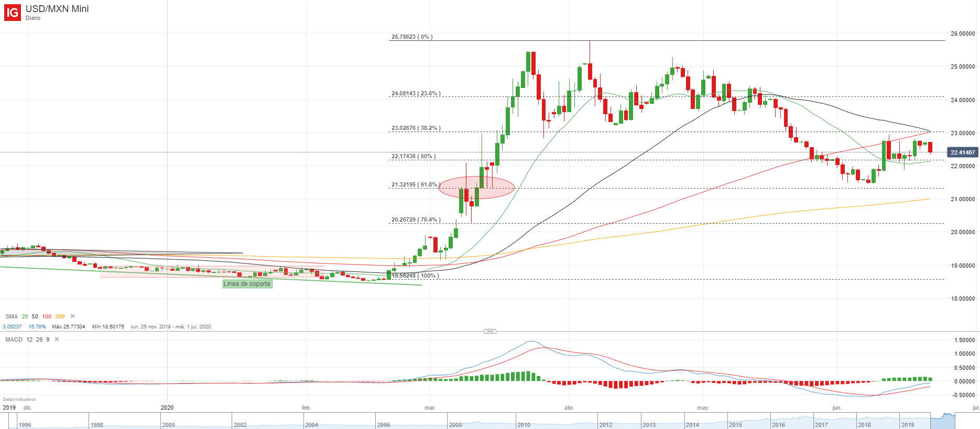Click the MACD signal period 9
The height and width of the screenshot is (429, 980).
48,339
